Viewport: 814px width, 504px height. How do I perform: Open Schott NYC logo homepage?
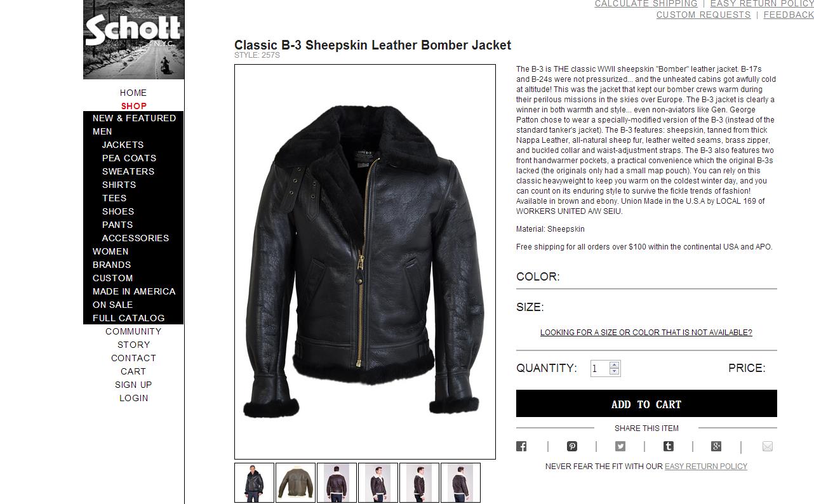pyautogui.click(x=133, y=39)
